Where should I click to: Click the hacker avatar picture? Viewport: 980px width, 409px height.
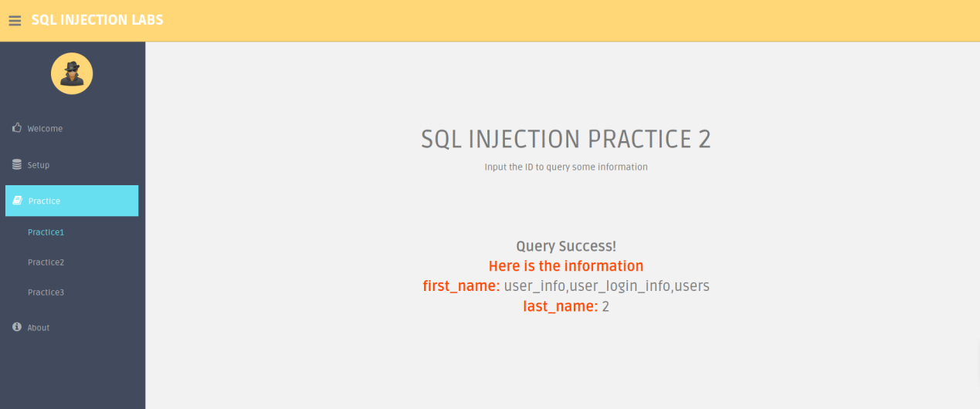72,73
